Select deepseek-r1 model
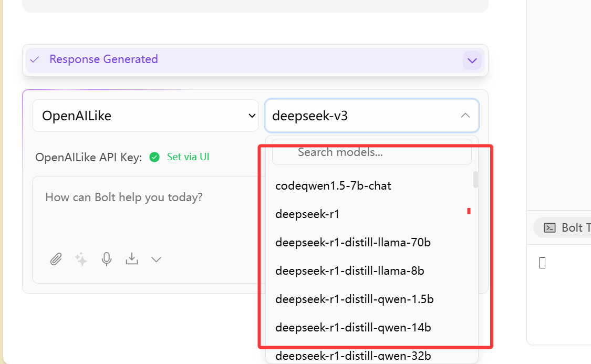Image resolution: width=591 pixels, height=364 pixels. [x=371, y=214]
